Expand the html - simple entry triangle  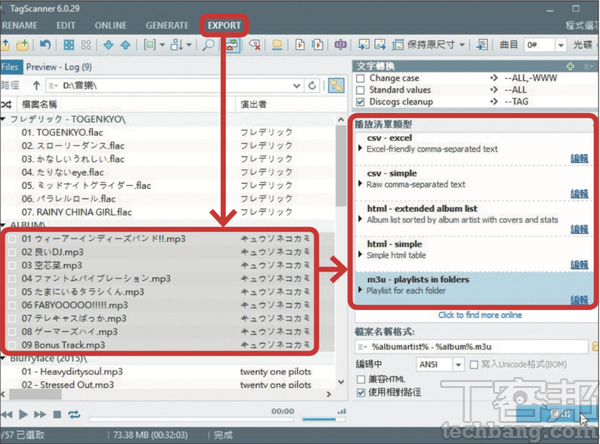(360, 255)
